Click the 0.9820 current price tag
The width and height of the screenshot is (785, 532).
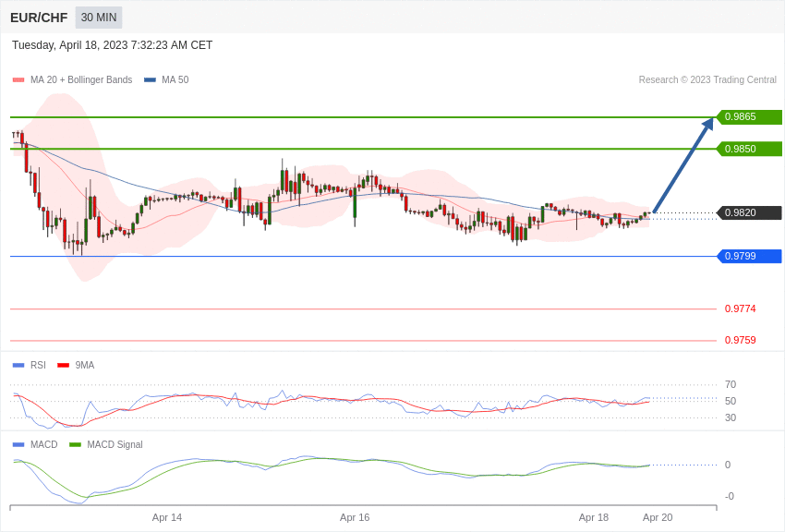(750, 212)
